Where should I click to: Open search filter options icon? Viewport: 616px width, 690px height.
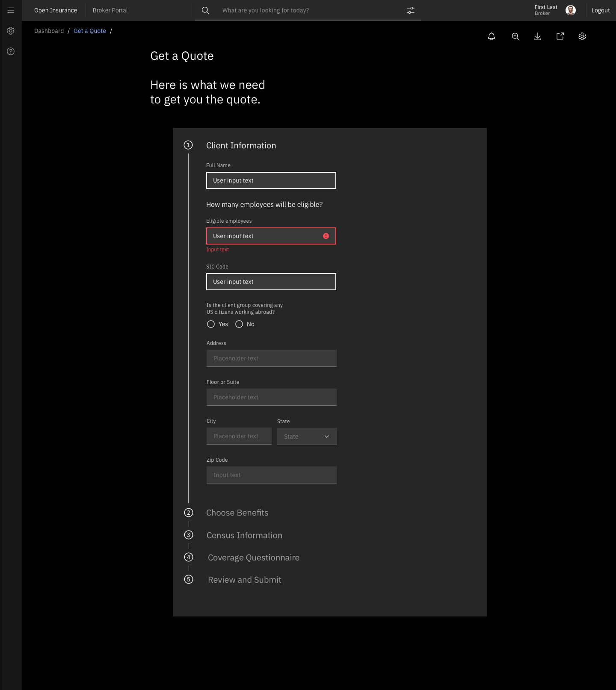[x=411, y=10]
